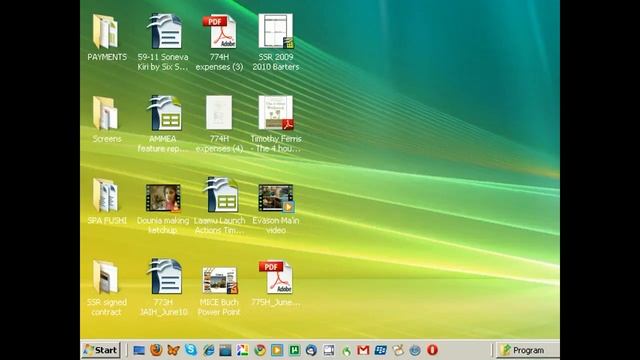Open the Start menu
640x360 pixels.
click(x=100, y=350)
